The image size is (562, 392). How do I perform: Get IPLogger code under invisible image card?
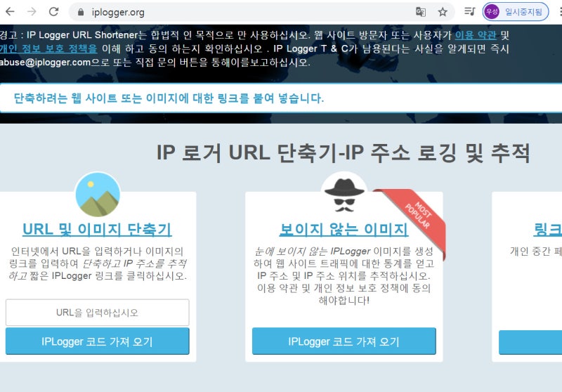tap(344, 341)
